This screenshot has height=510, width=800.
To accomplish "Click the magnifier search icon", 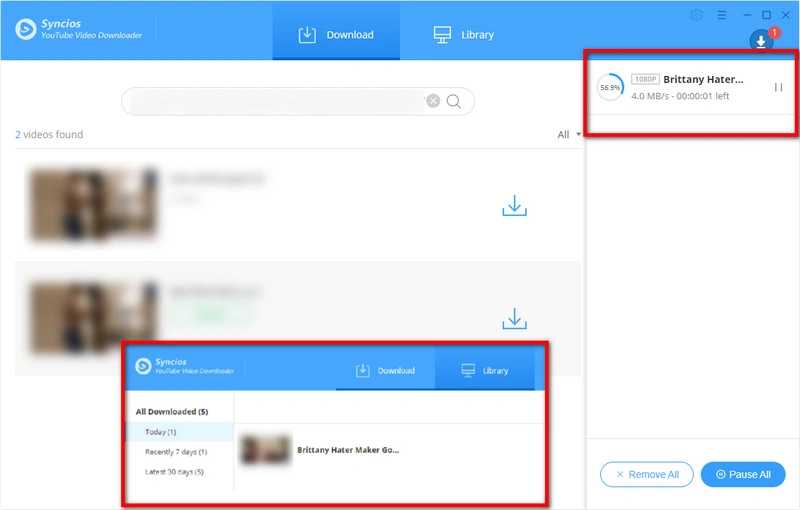I will point(454,101).
